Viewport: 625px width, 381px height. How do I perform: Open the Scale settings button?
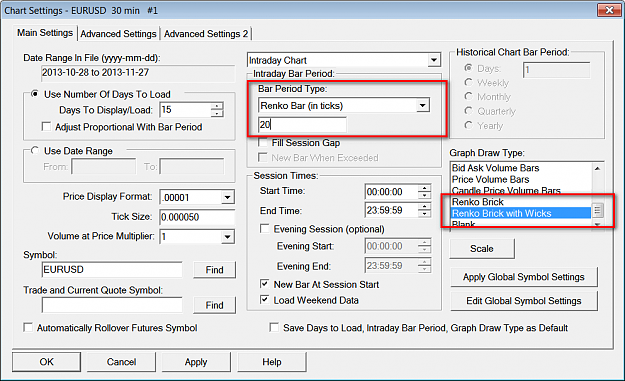(482, 249)
